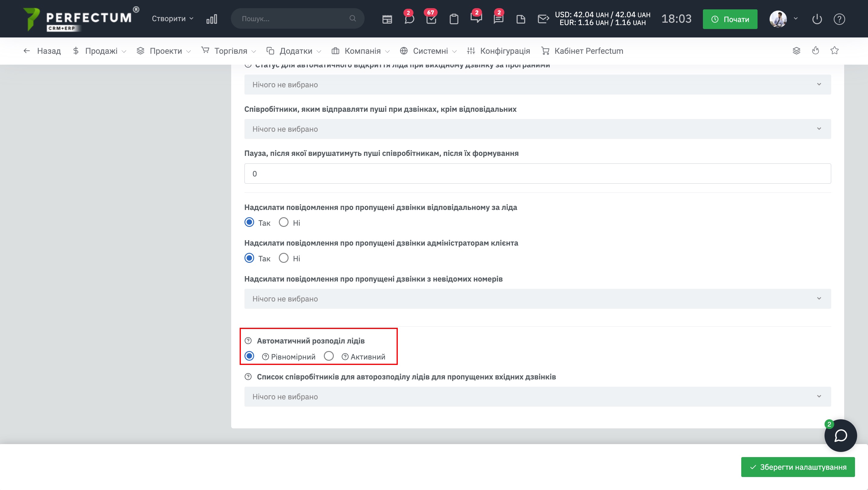868x490 pixels.
Task: Open the help question mark icon
Action: (x=839, y=19)
